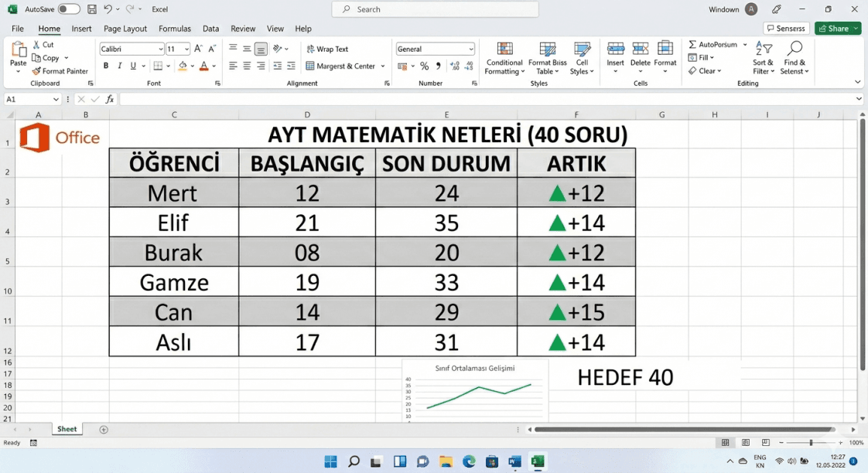Click the insert function fx icon
The image size is (868, 473).
click(110, 99)
